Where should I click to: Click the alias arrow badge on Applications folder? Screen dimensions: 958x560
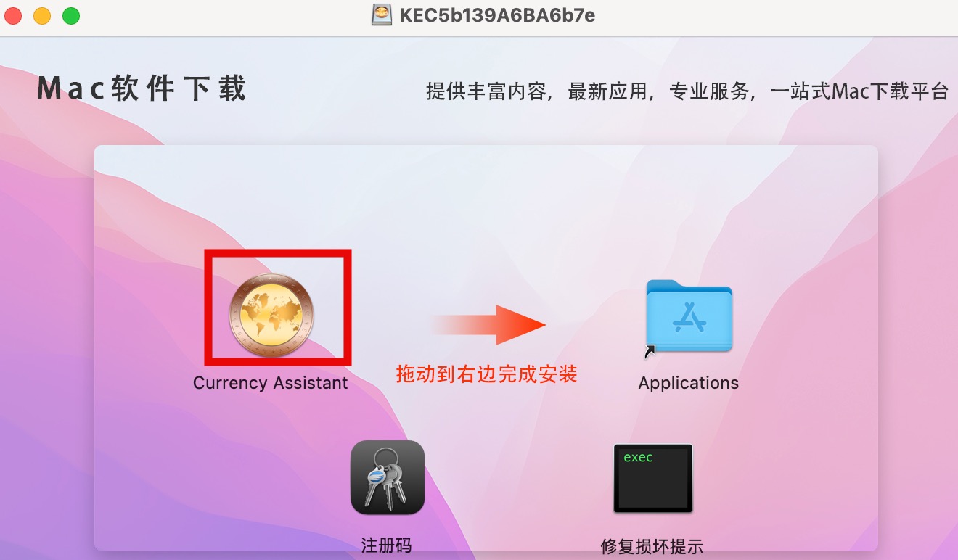(650, 351)
